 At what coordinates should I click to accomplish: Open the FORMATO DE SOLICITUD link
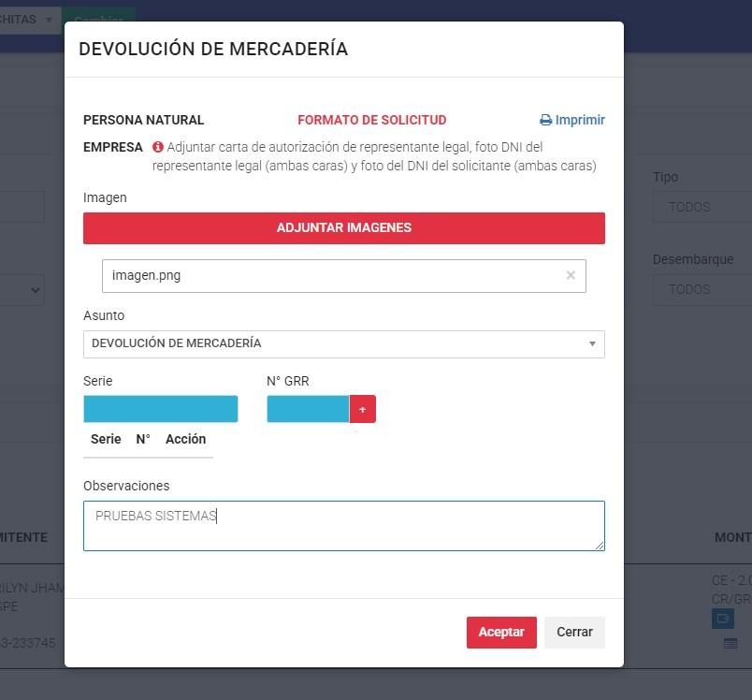(x=371, y=121)
